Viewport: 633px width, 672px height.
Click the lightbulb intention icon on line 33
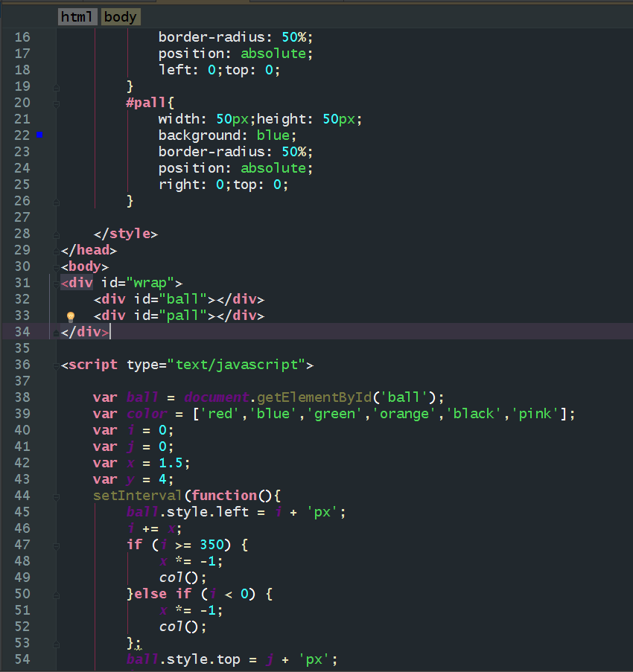(x=71, y=316)
